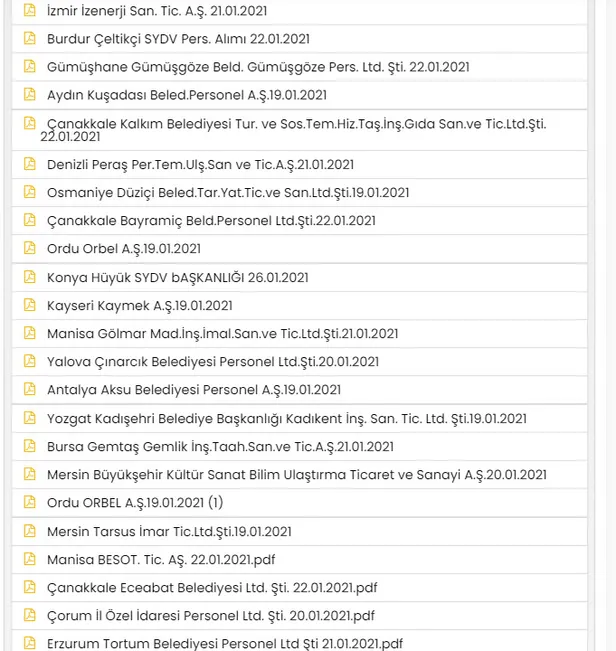This screenshot has width=616, height=651.
Task: Click PDF icon beside Ordu ORBEL (1) entry
Action: pyautogui.click(x=29, y=502)
